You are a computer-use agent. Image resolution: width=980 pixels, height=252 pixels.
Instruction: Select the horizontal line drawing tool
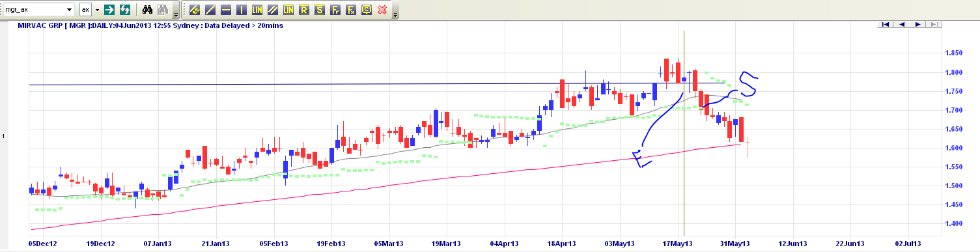tap(226, 10)
